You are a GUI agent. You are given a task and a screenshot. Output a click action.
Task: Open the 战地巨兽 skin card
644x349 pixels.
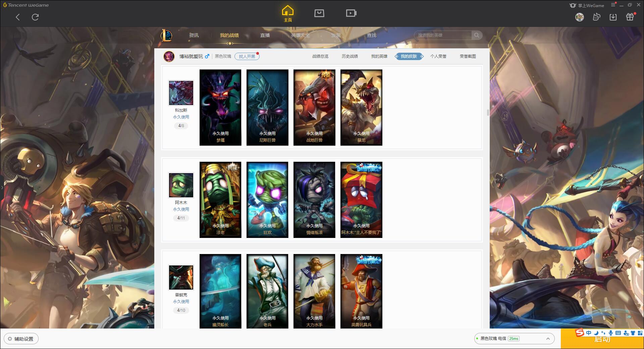tap(314, 107)
